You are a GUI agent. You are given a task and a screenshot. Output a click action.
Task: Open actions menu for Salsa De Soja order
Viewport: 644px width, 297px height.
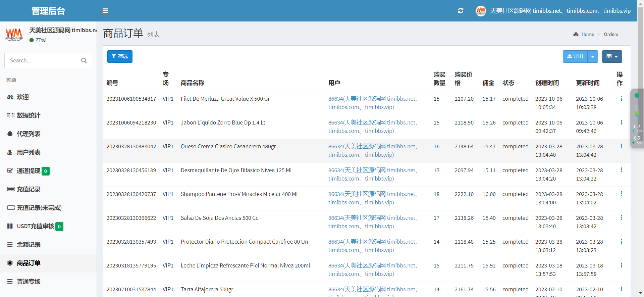pos(621,217)
